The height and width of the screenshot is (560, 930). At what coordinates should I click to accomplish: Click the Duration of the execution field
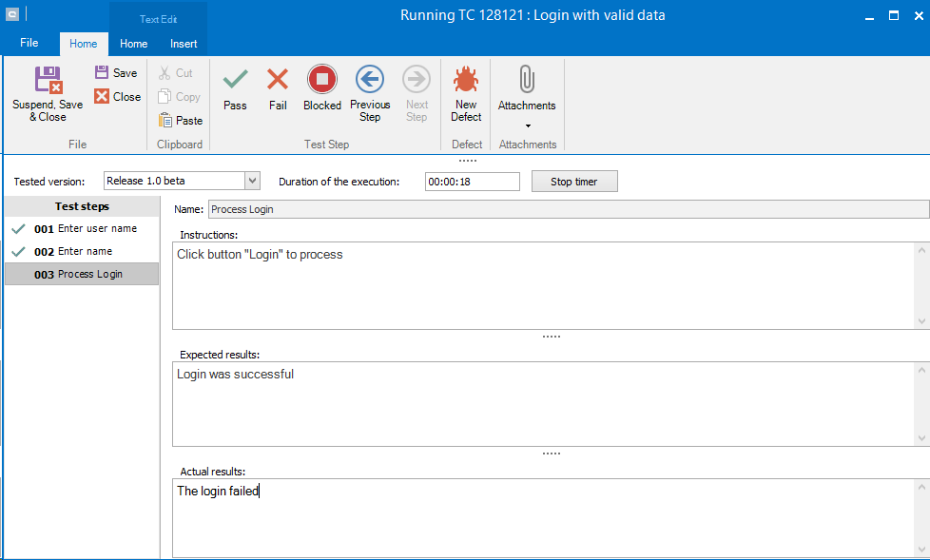[472, 182]
